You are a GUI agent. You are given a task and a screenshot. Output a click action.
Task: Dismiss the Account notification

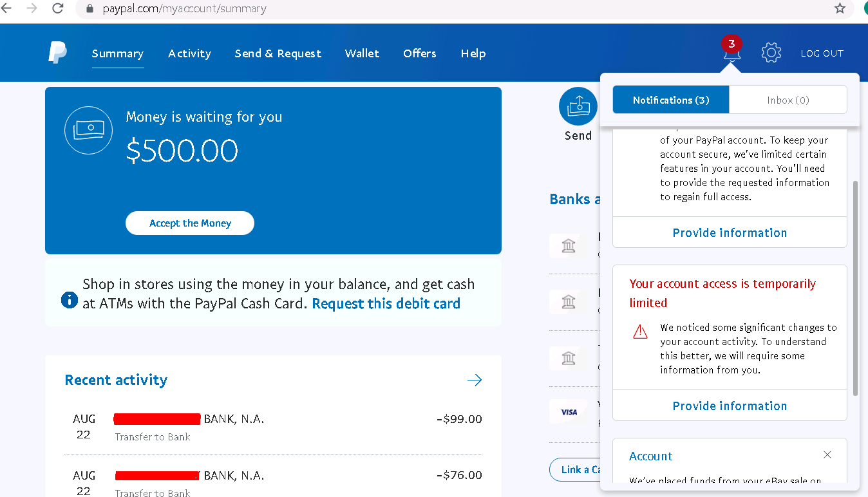click(x=827, y=455)
